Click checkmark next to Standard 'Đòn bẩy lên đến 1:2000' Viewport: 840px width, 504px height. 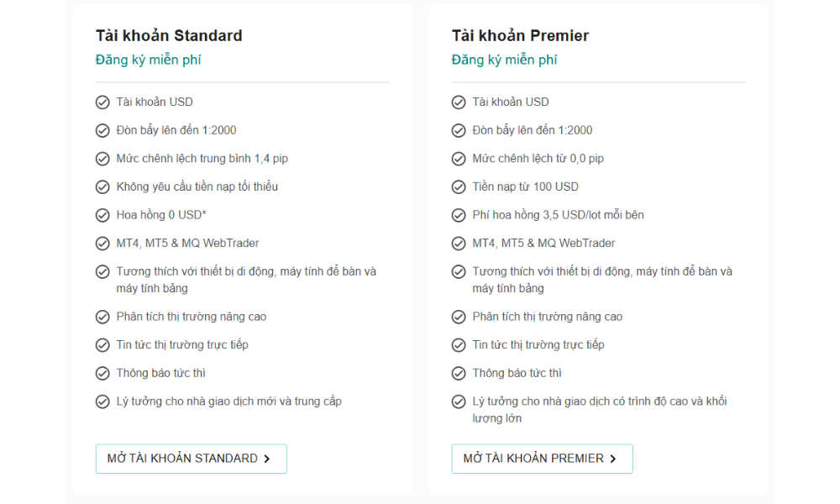[102, 130]
